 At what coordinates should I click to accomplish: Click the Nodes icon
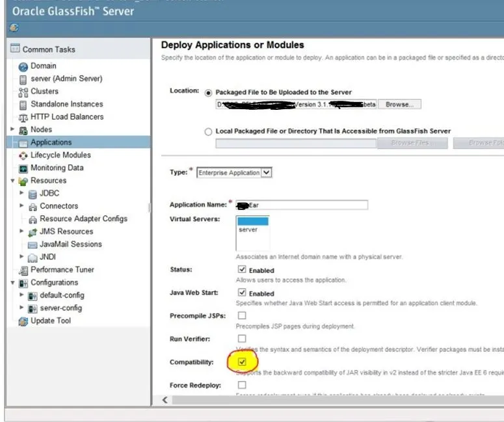tap(23, 131)
